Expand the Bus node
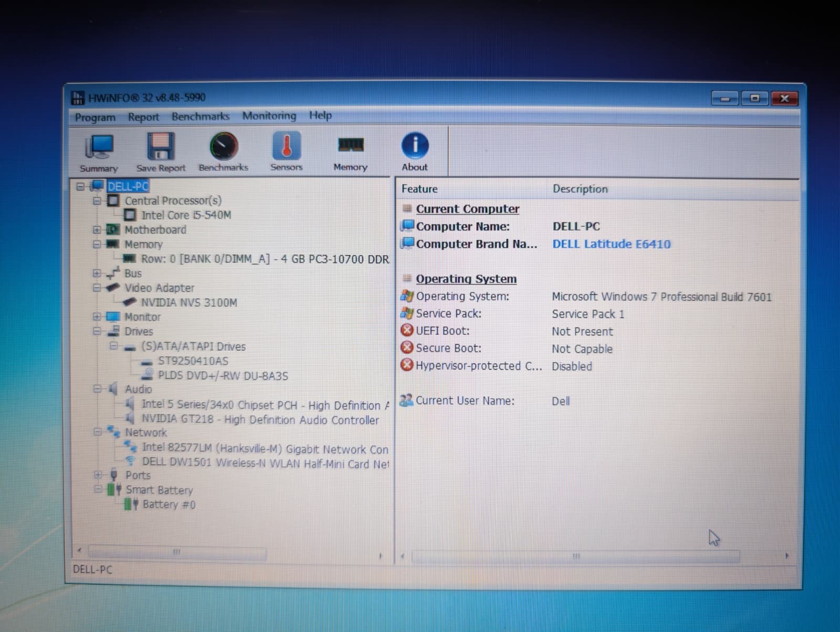840x632 pixels. pyautogui.click(x=97, y=273)
